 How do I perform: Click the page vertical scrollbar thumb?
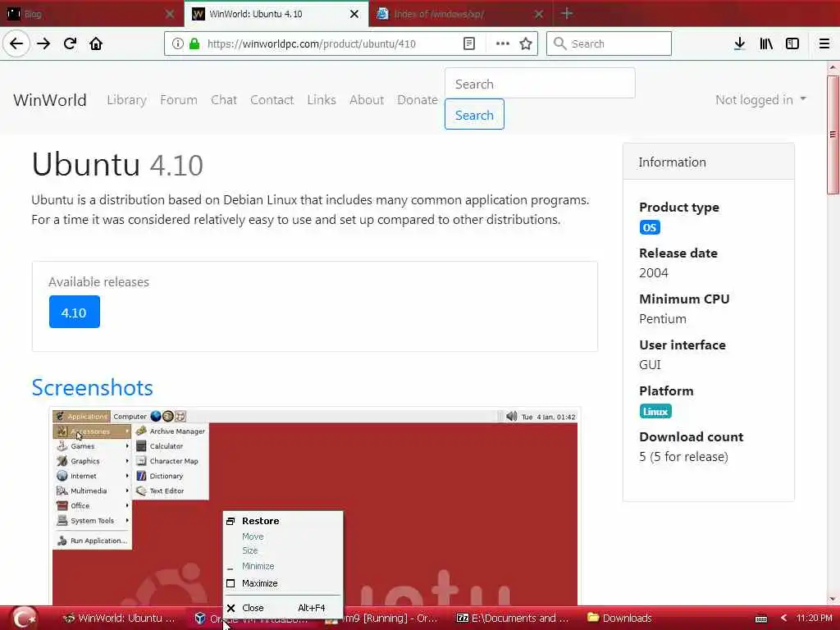point(833,134)
